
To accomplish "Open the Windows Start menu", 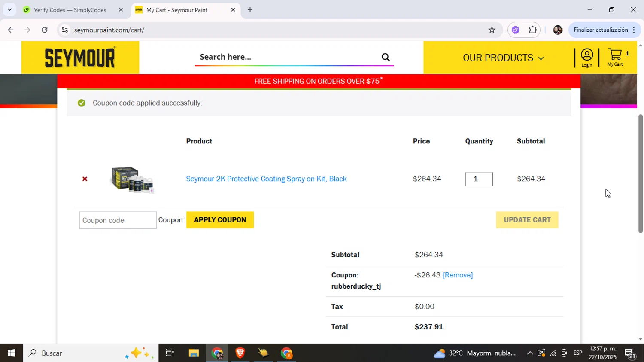I will tap(11, 353).
